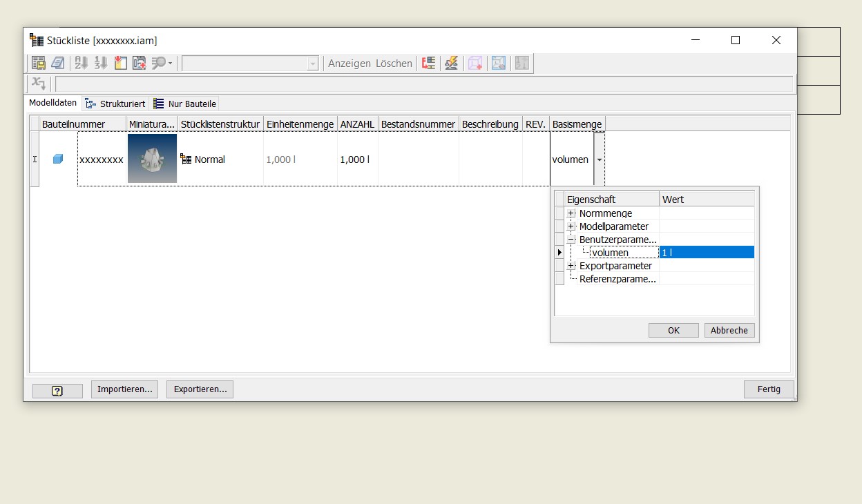Viewport: 862px width, 504px height.
Task: Expand the Modellparameter tree node
Action: click(571, 226)
